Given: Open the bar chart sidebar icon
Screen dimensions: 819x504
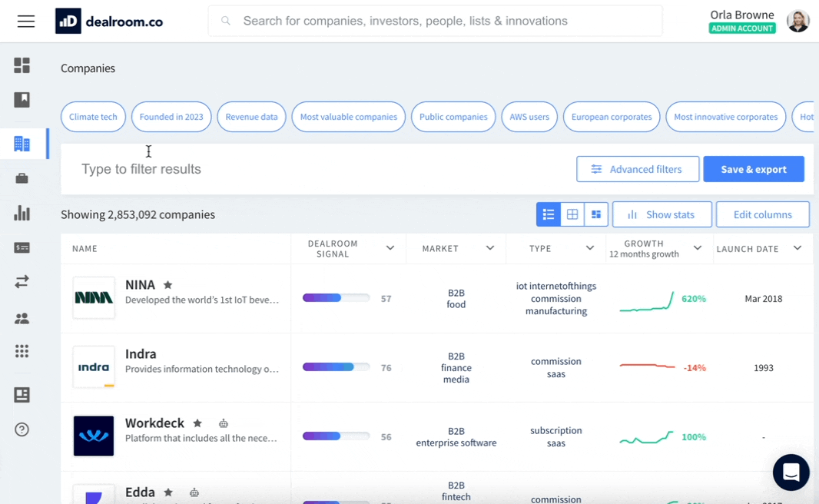Looking at the screenshot, I should pos(22,213).
